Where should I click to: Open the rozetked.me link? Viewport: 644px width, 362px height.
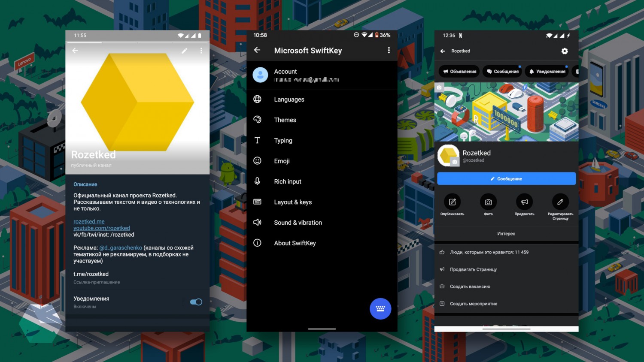89,221
